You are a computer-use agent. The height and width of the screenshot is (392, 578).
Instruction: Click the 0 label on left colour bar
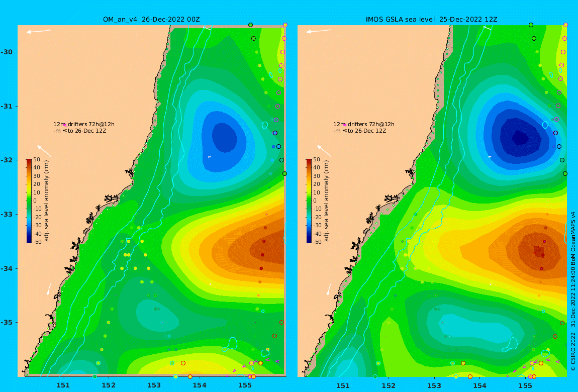tap(35, 201)
